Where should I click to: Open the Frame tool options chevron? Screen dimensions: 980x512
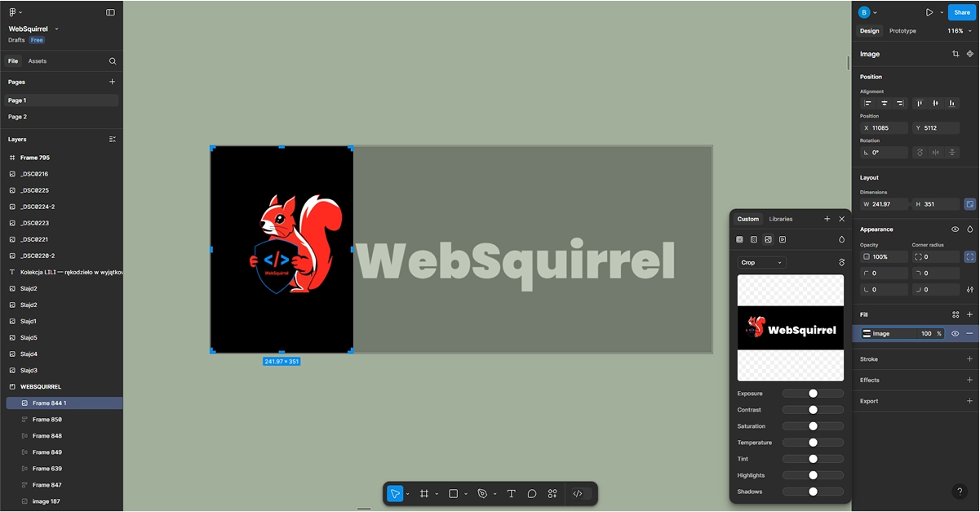click(437, 493)
